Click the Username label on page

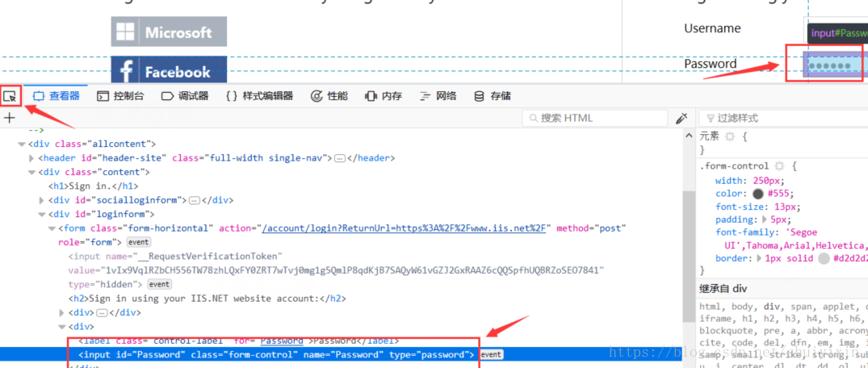point(712,28)
